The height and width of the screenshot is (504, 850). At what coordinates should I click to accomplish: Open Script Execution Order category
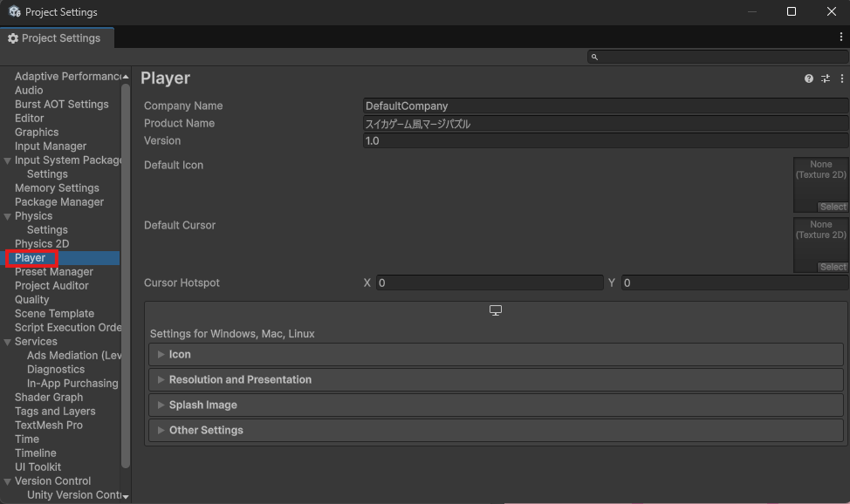click(67, 328)
